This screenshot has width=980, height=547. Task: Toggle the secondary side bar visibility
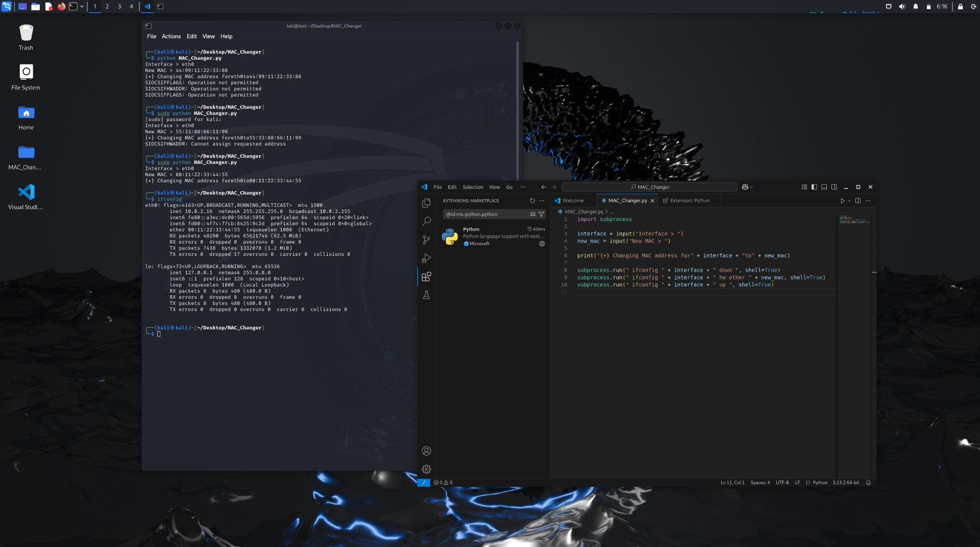tap(834, 187)
